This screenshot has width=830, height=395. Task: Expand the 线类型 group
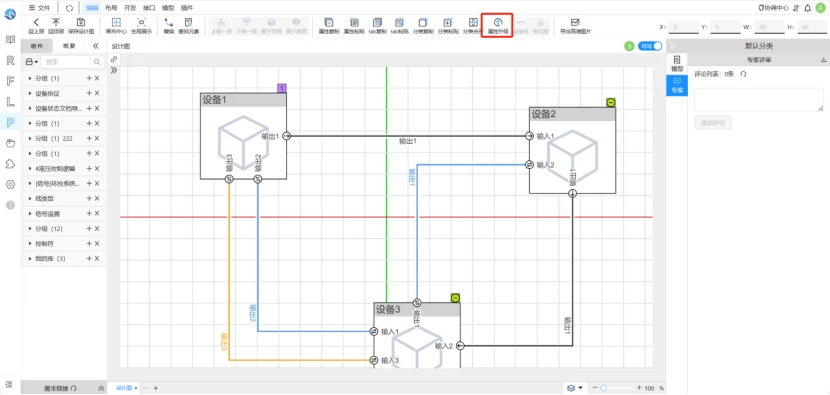point(30,199)
